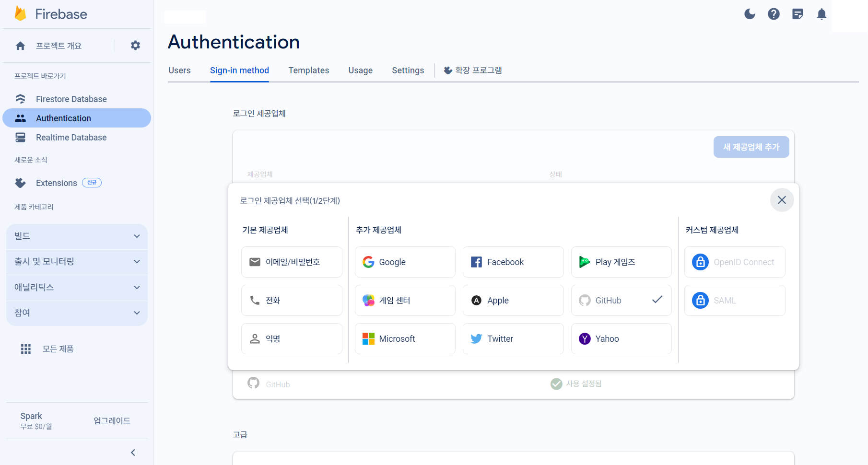Click the home icon for project overview
This screenshot has width=868, height=465.
[x=20, y=46]
